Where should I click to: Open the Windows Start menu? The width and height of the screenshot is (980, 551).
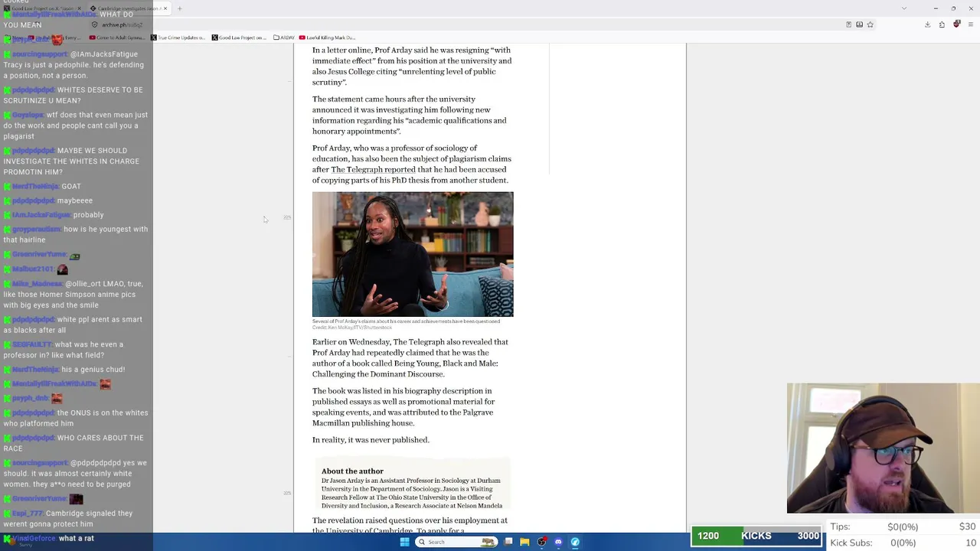tap(404, 542)
